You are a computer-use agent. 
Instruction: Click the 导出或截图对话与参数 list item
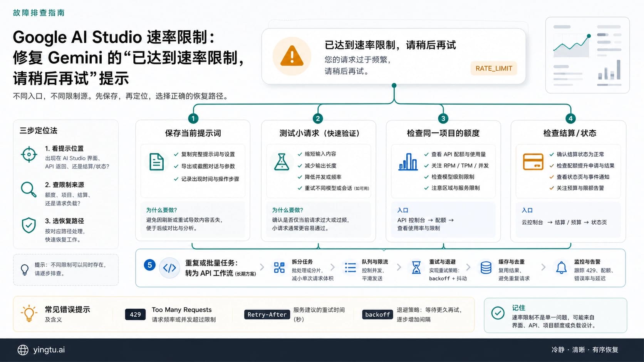208,166
